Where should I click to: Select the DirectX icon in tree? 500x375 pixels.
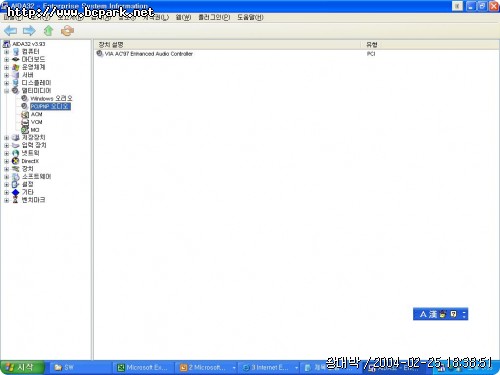tap(16, 161)
